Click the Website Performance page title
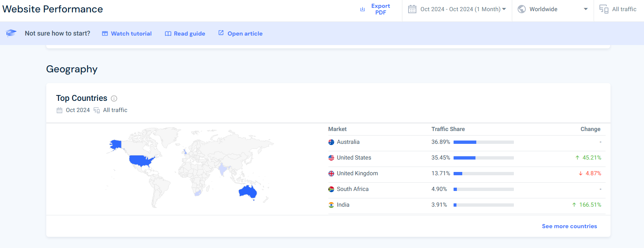This screenshot has height=248, width=644. coord(53,9)
